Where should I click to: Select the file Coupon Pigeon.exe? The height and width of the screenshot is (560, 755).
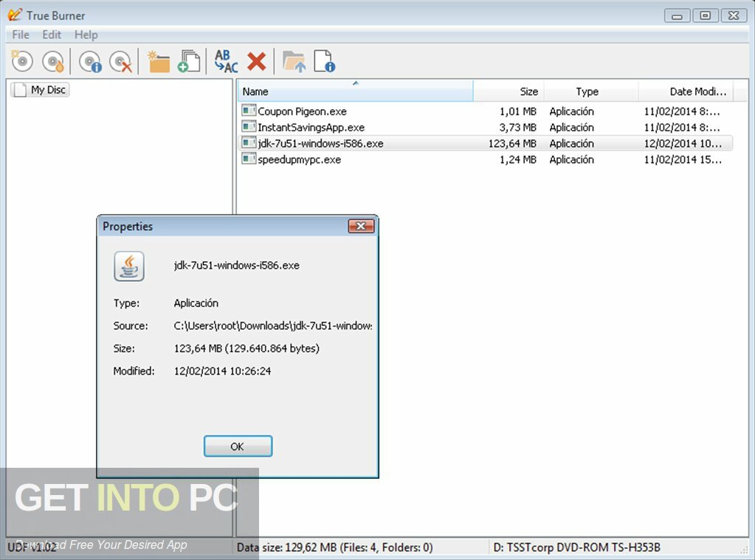[x=302, y=111]
